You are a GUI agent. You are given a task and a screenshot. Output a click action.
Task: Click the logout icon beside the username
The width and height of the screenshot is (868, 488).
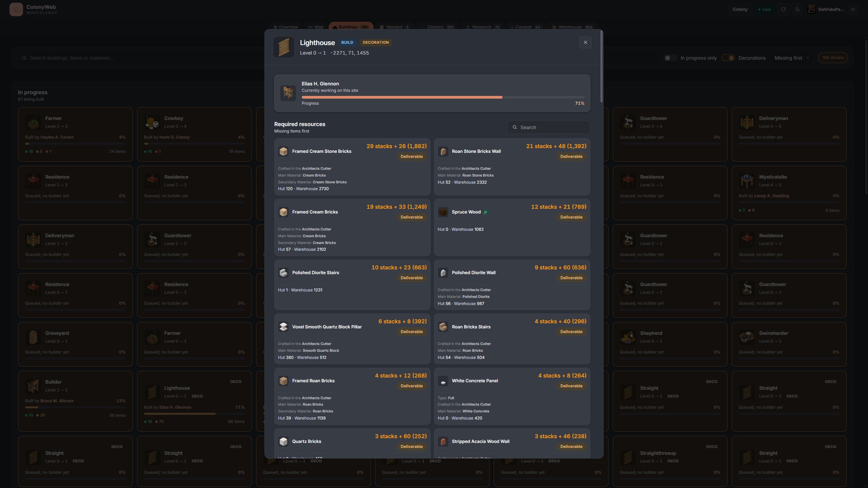[x=853, y=9]
